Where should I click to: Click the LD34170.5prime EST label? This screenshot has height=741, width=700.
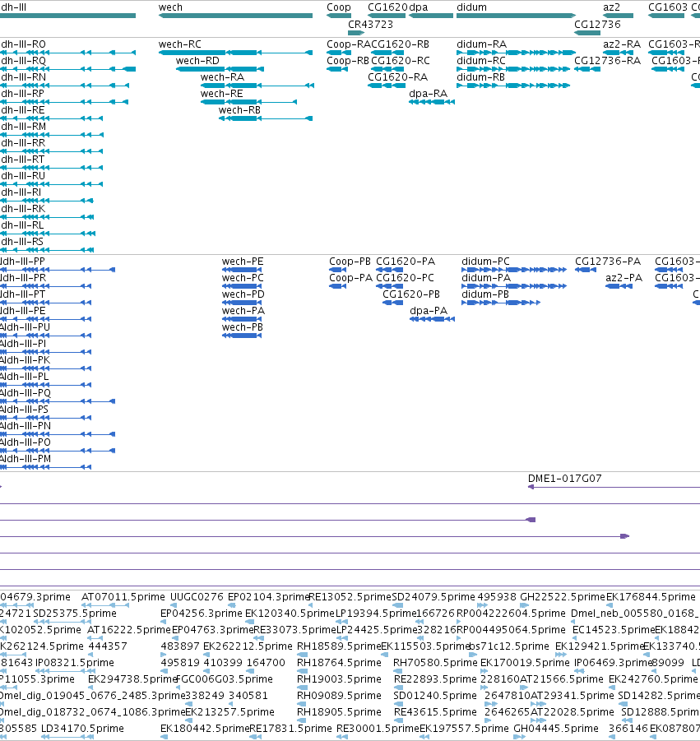point(82,729)
